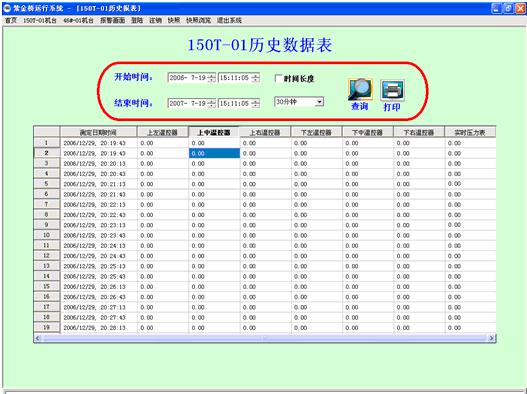Click the end time spinner arrows
527x394 pixels.
(255, 103)
